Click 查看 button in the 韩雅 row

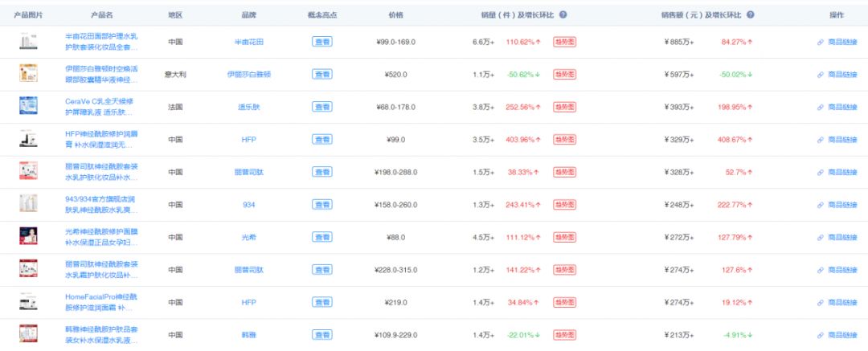(x=322, y=335)
